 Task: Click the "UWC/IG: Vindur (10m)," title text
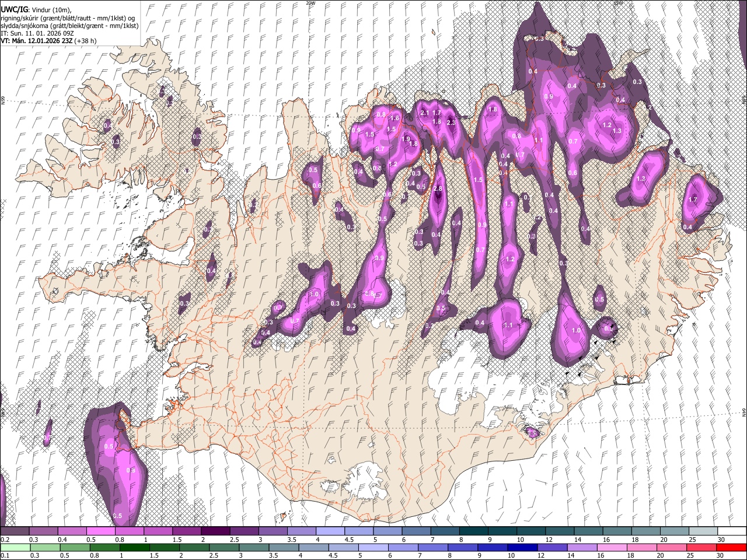point(35,10)
